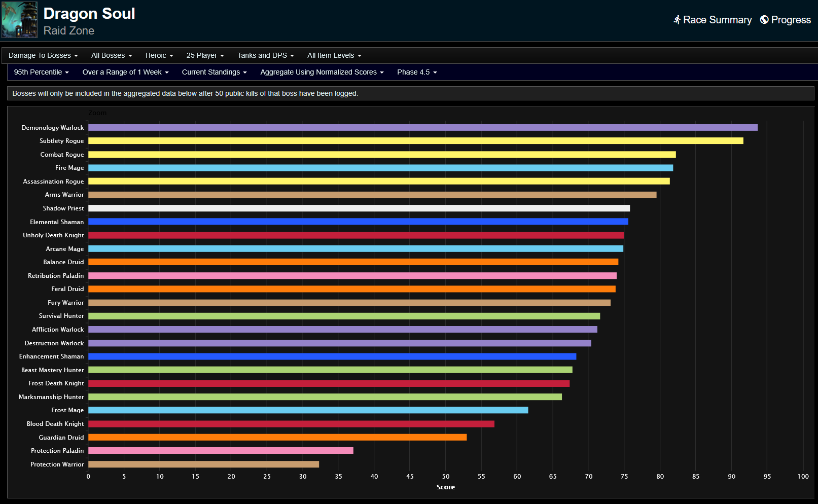Expand the Heroic difficulty dropdown

pos(159,55)
